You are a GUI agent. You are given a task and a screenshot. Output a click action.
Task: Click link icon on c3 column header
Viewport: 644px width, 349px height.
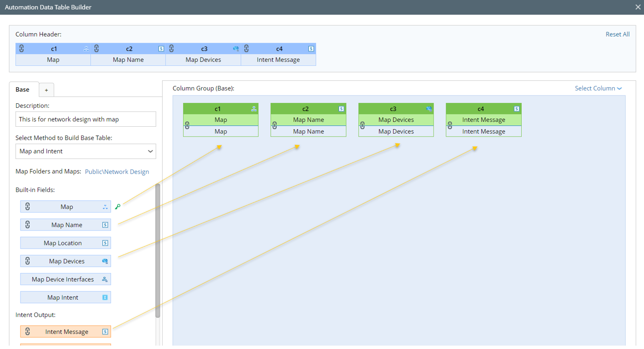(x=171, y=49)
